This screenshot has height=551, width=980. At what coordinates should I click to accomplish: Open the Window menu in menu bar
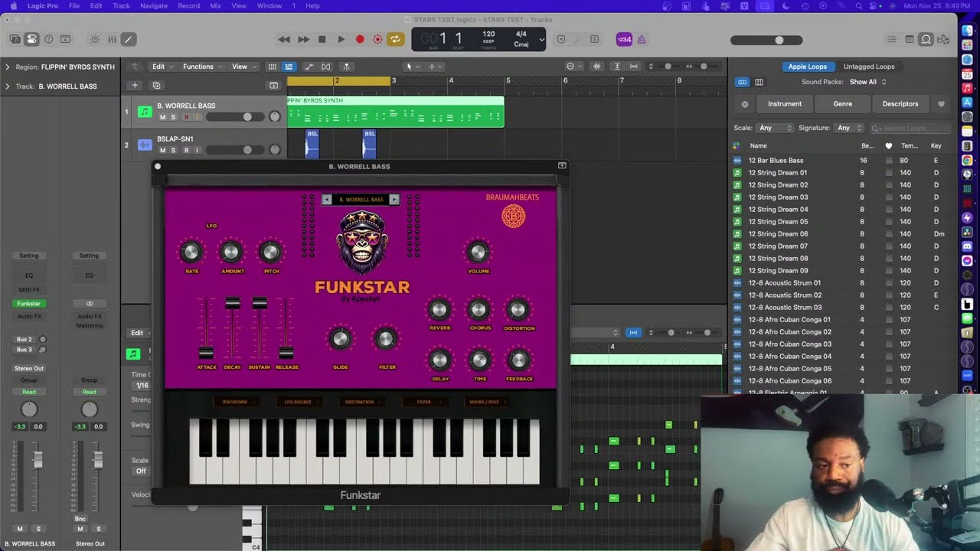click(x=269, y=5)
